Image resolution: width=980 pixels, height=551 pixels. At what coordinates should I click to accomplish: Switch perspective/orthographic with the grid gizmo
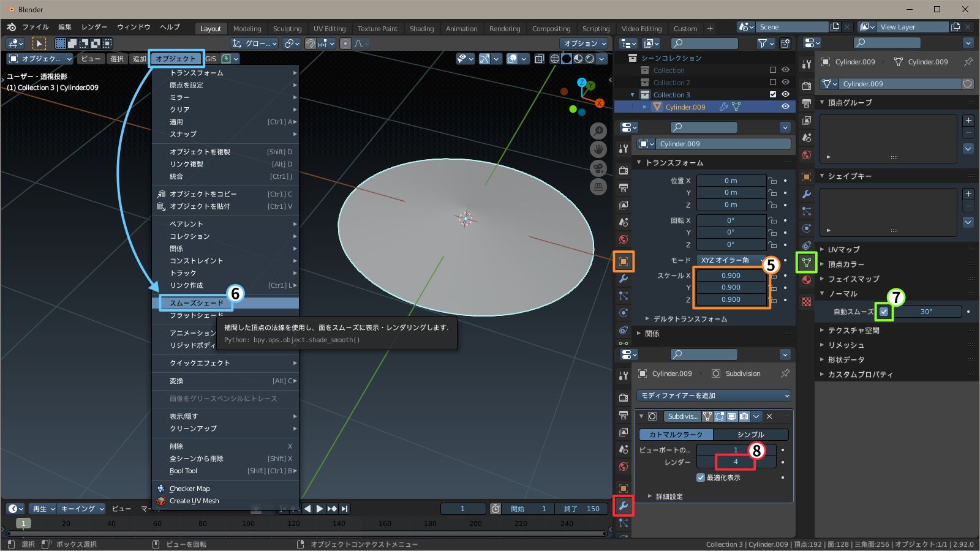tap(598, 187)
